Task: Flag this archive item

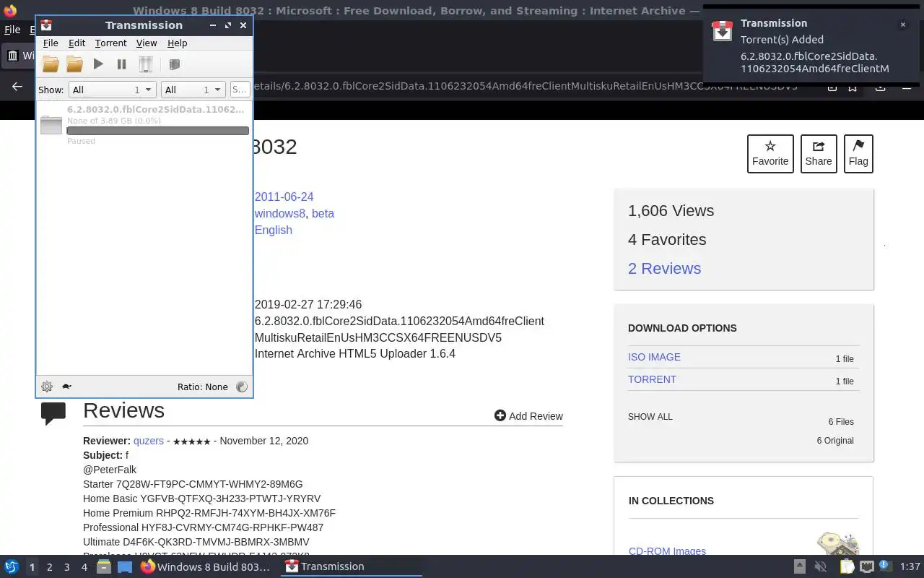Action: click(x=858, y=154)
